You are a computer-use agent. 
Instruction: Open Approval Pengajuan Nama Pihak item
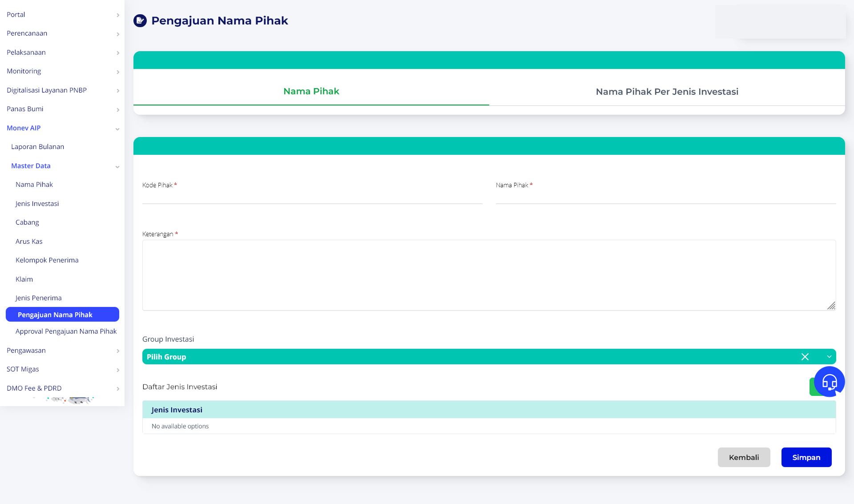pyautogui.click(x=66, y=331)
